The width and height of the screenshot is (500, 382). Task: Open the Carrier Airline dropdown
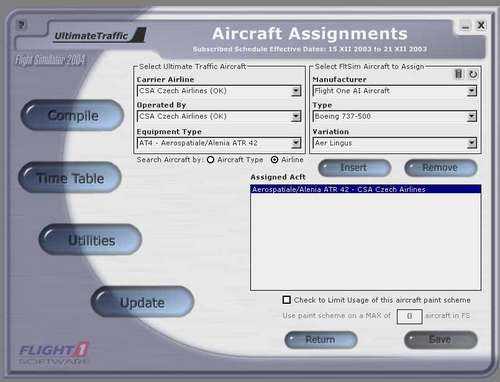click(x=296, y=91)
